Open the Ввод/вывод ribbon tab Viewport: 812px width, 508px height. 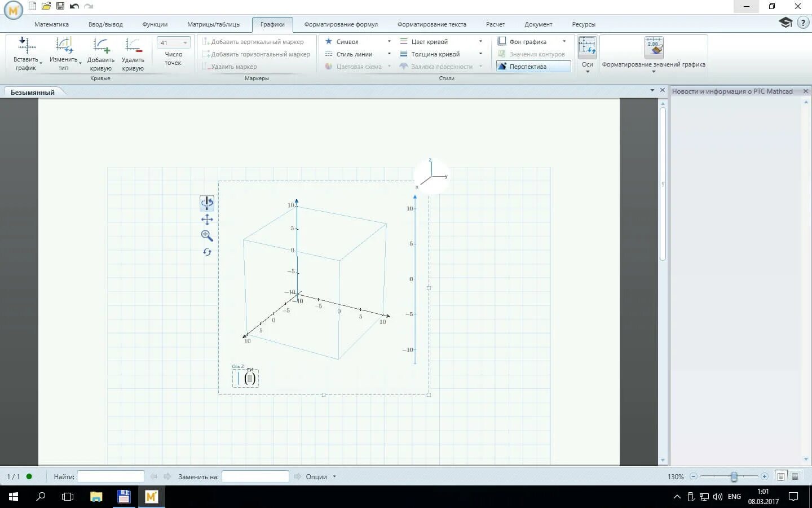pyautogui.click(x=105, y=24)
